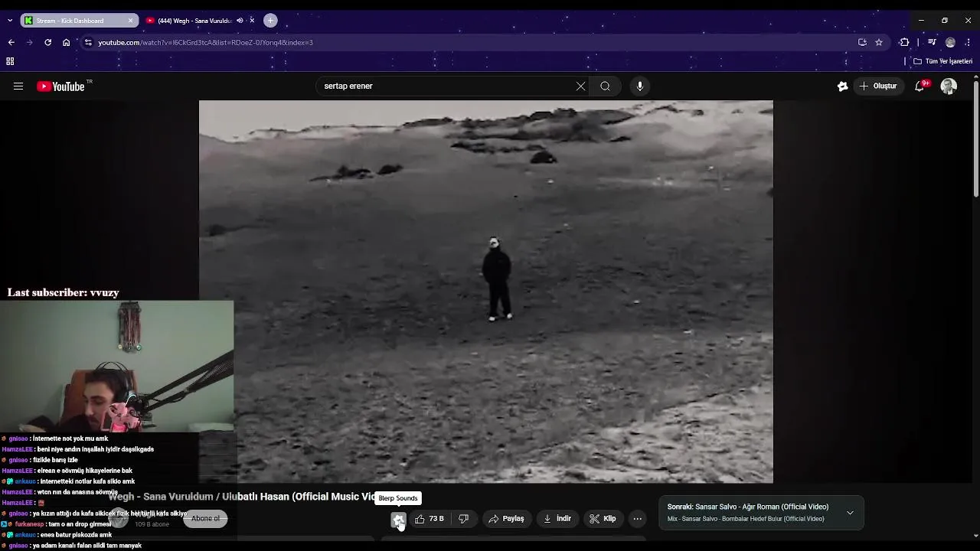Dislike the video
The height and width of the screenshot is (551, 980).
point(463,519)
